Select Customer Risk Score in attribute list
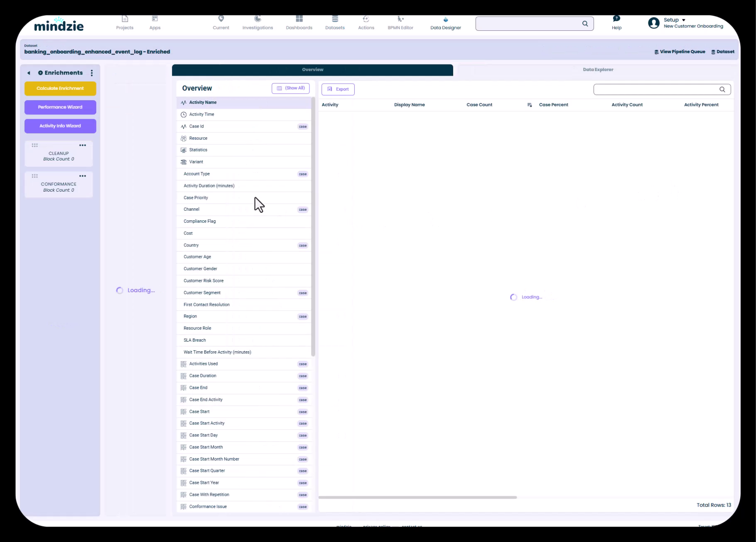 [x=204, y=281]
